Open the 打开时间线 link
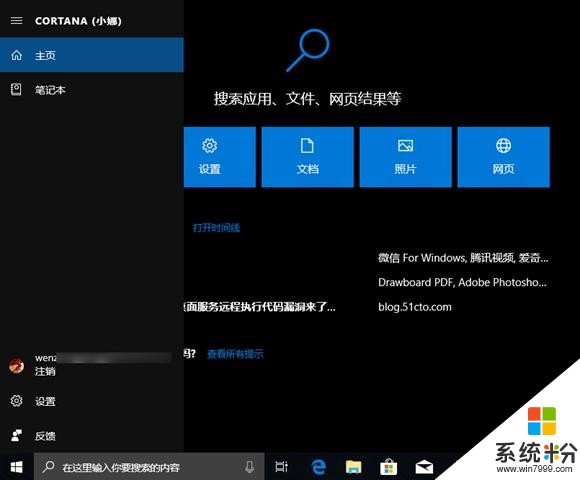Screen dimensions: 580x480 216,227
